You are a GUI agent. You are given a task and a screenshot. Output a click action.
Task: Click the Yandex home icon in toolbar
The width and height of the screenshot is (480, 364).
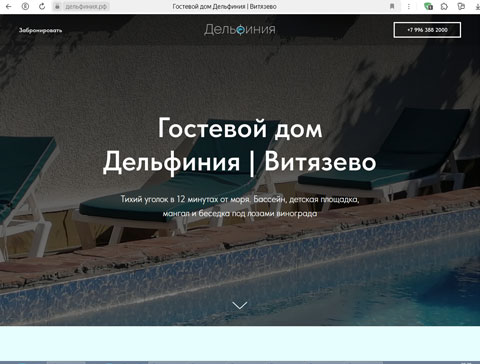click(25, 6)
